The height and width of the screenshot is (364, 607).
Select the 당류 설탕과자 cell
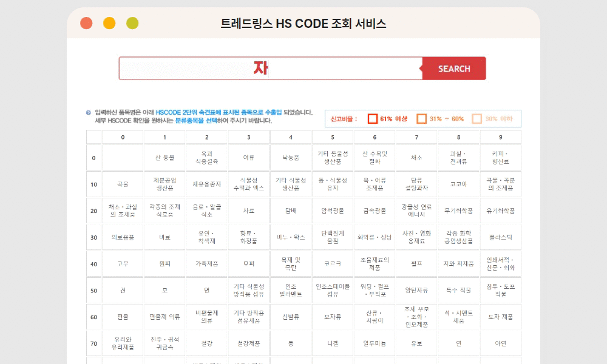416,184
